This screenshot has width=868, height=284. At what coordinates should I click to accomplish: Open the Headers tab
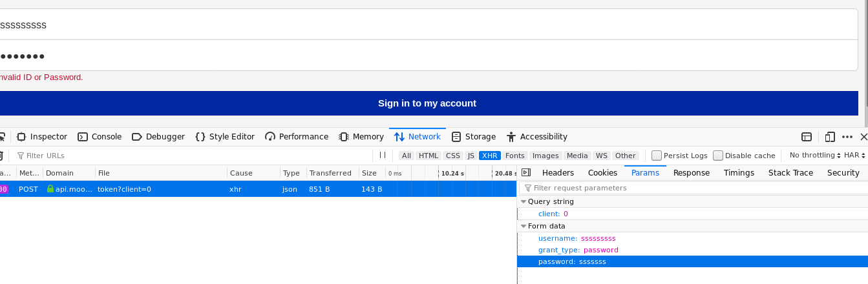558,173
